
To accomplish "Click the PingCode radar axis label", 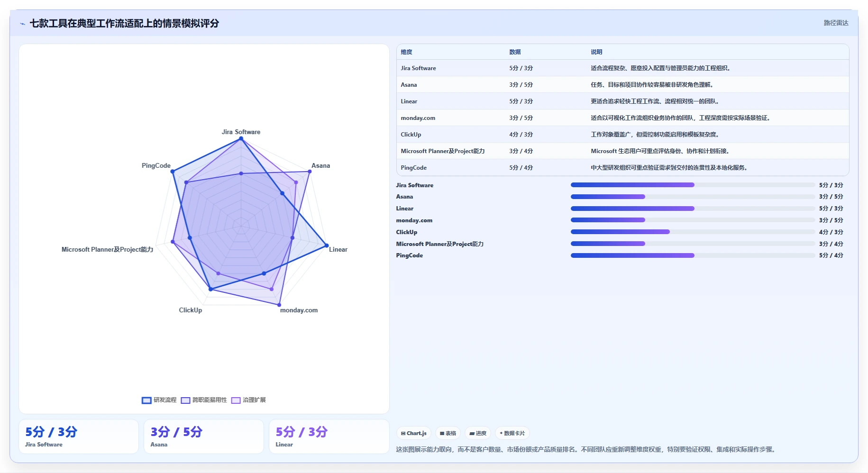I will pos(156,165).
